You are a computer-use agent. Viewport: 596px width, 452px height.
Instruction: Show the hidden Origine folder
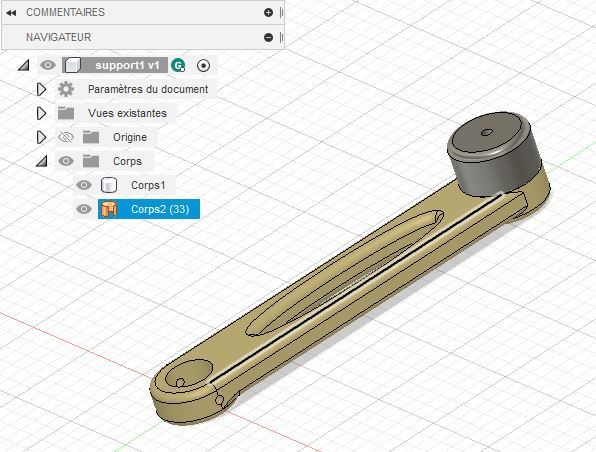pos(66,137)
